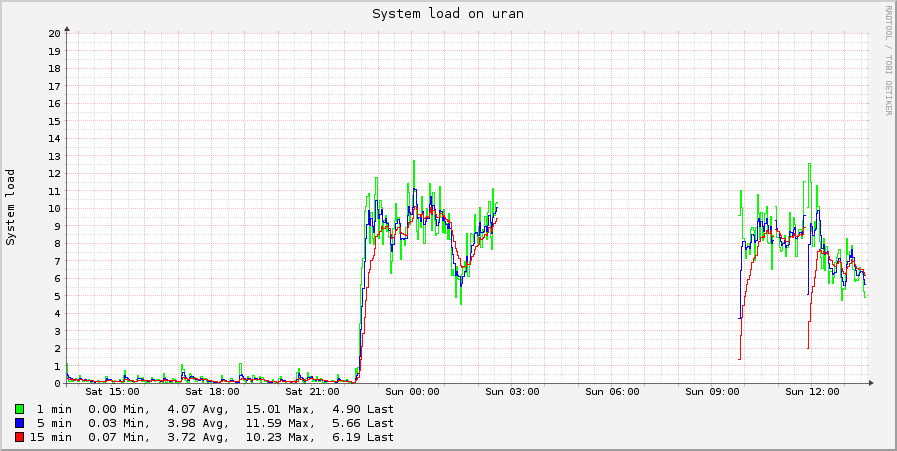This screenshot has width=897, height=451.
Task: Click the '10.23 Max' value in legend
Action: pyautogui.click(x=280, y=437)
